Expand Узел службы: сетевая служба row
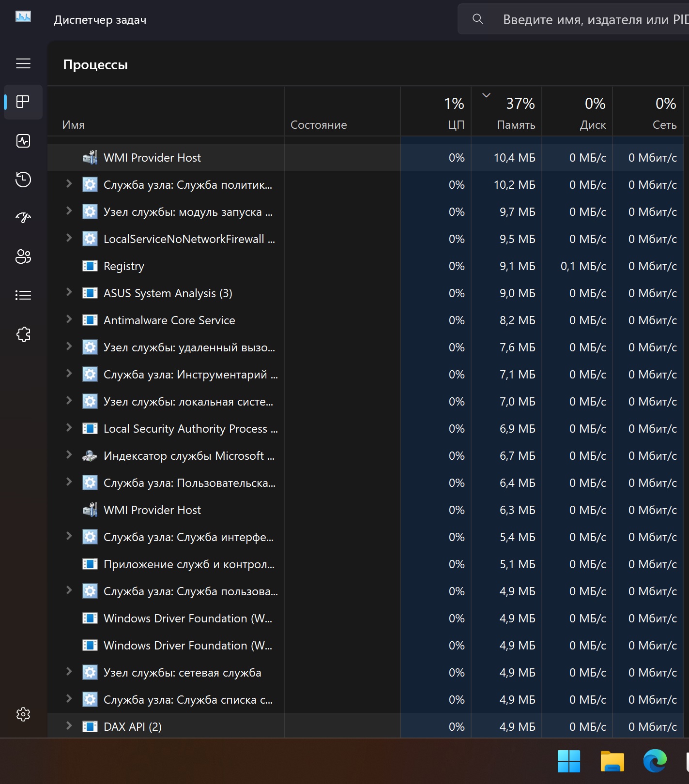Viewport: 689px width, 784px height. [x=69, y=671]
